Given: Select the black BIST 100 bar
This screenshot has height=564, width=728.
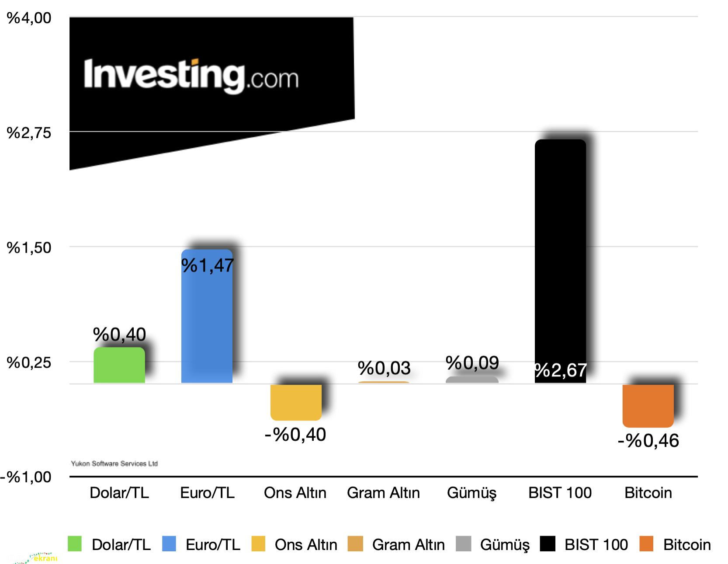Looking at the screenshot, I should (x=560, y=261).
